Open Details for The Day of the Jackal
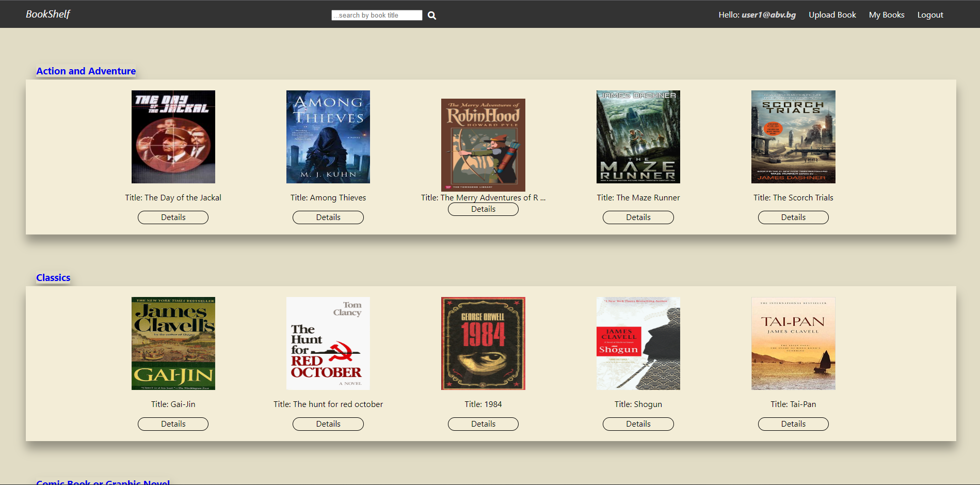 173,217
